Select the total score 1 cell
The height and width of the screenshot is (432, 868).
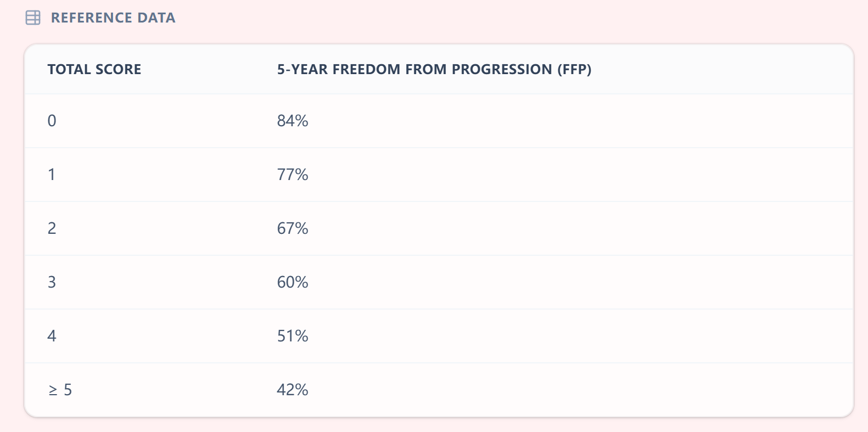tap(52, 175)
